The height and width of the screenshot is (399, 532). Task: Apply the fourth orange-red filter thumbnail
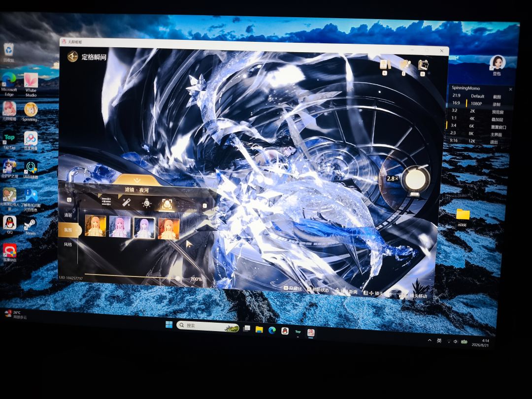pyautogui.click(x=168, y=229)
